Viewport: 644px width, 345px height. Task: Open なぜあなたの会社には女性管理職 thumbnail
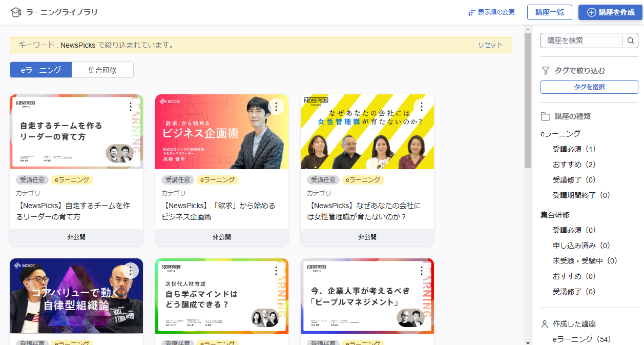click(x=367, y=132)
